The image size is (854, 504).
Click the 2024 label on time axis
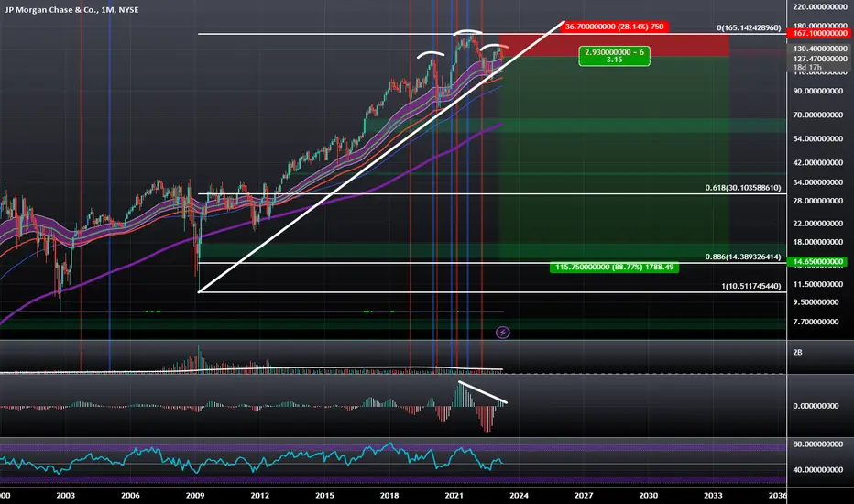tap(519, 495)
